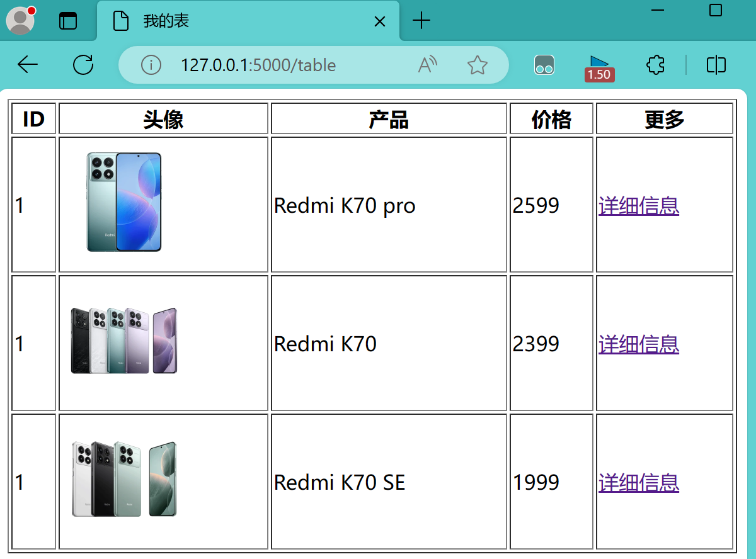Click the ID cell in Redmi K70 pro row

[x=34, y=205]
